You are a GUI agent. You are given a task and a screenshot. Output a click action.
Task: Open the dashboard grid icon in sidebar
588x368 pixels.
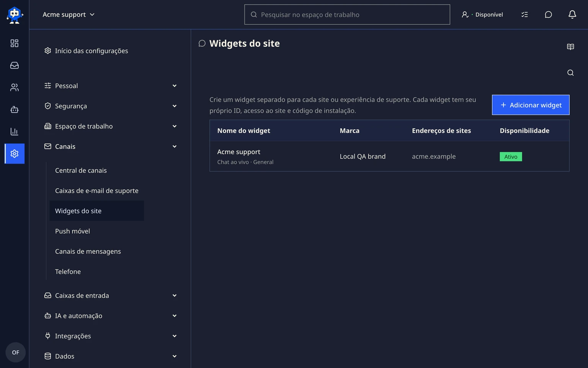point(15,43)
